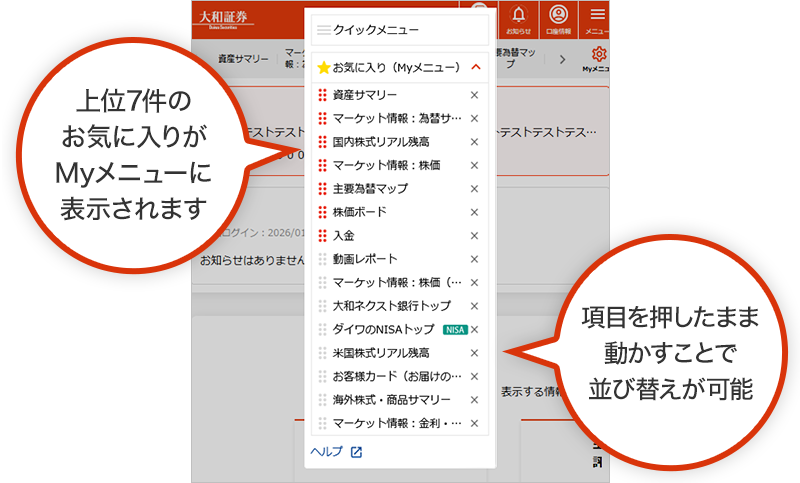
Task: Open 資産サマリー in the favorites list
Action: (365, 95)
